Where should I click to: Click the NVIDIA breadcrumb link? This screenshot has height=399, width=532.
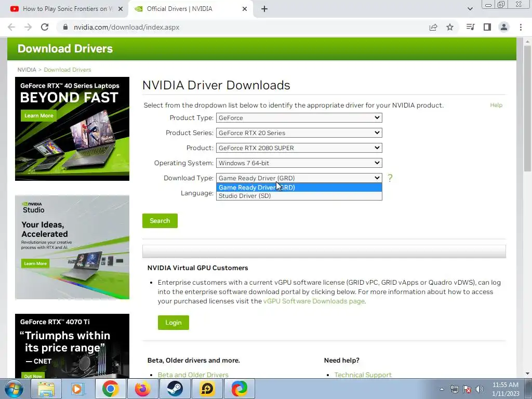tap(27, 70)
